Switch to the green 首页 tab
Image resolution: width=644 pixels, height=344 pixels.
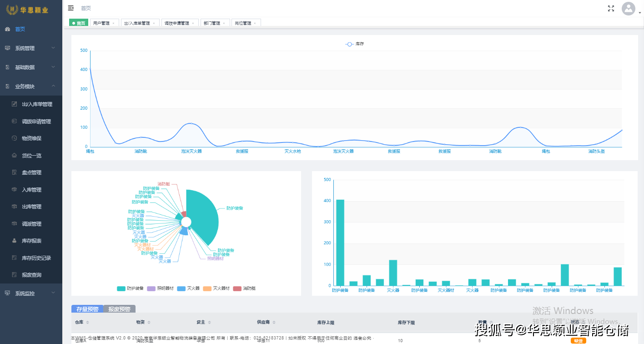[79, 23]
